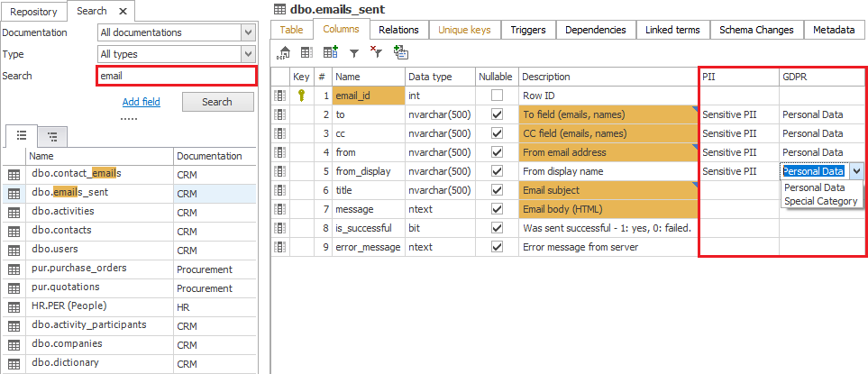Viewport: 868px width, 374px height.
Task: Click the Search text field containing email
Action: pos(175,77)
